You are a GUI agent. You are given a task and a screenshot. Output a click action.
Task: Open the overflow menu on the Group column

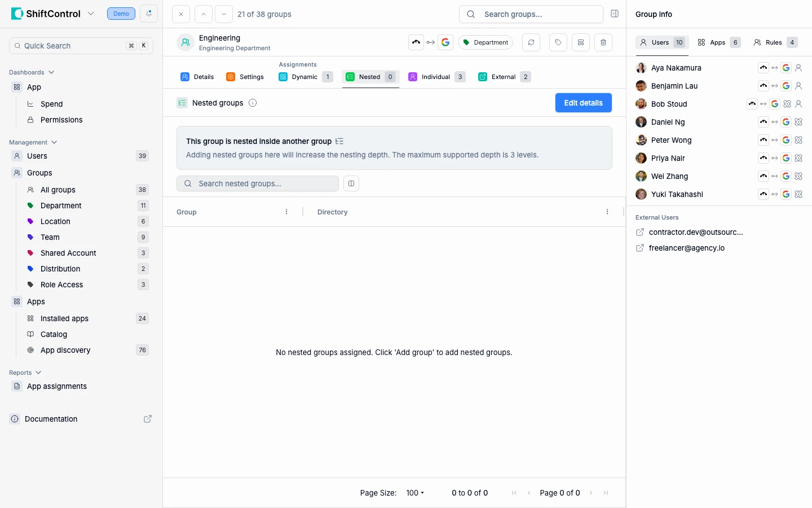[286, 212]
